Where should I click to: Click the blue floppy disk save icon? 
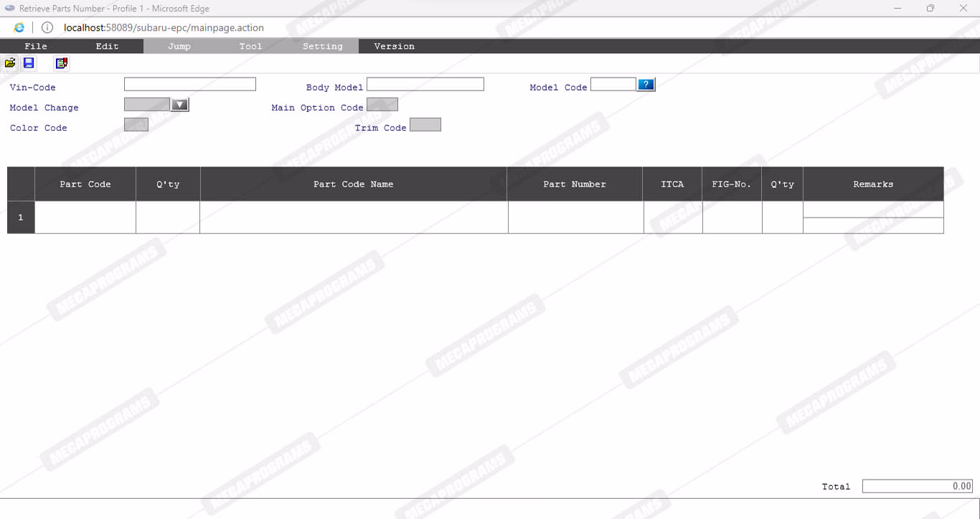[x=29, y=63]
